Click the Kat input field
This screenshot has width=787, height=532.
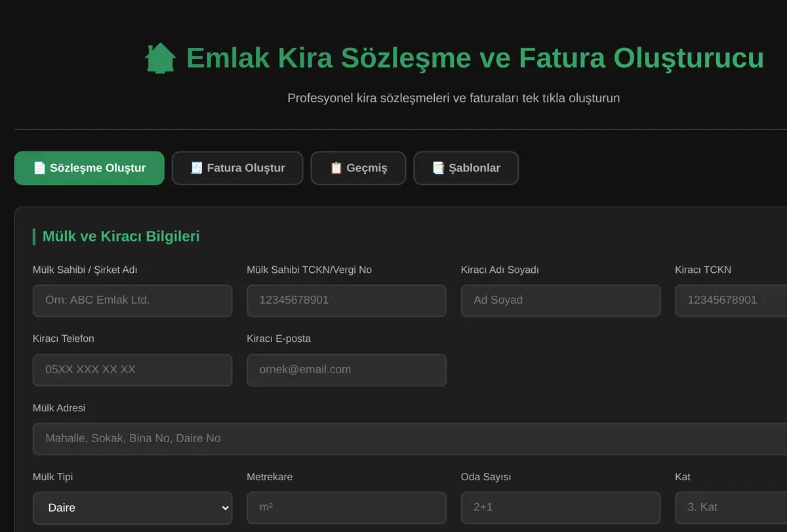pos(731,508)
